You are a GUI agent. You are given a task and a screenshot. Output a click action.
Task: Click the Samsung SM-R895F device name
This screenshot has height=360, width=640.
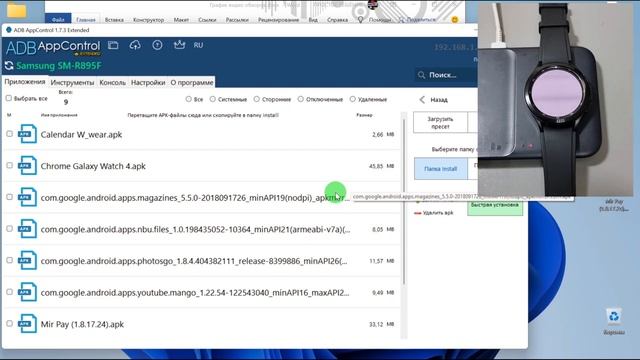[59, 66]
